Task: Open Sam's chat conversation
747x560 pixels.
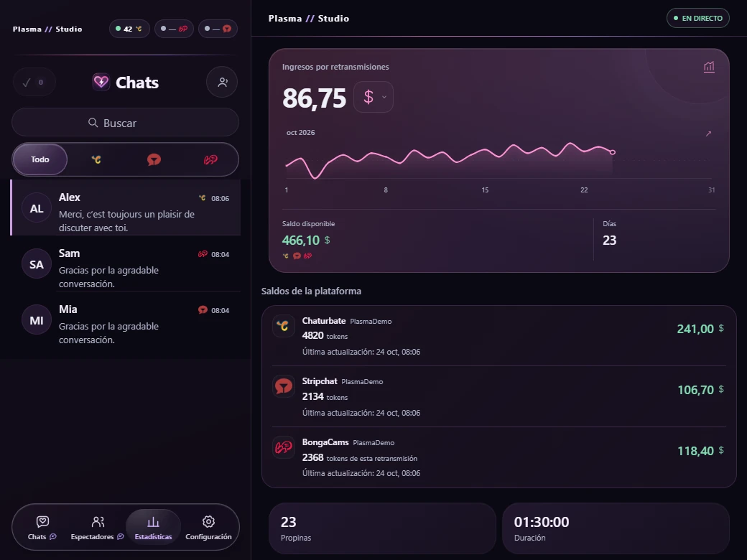Action: pos(126,263)
